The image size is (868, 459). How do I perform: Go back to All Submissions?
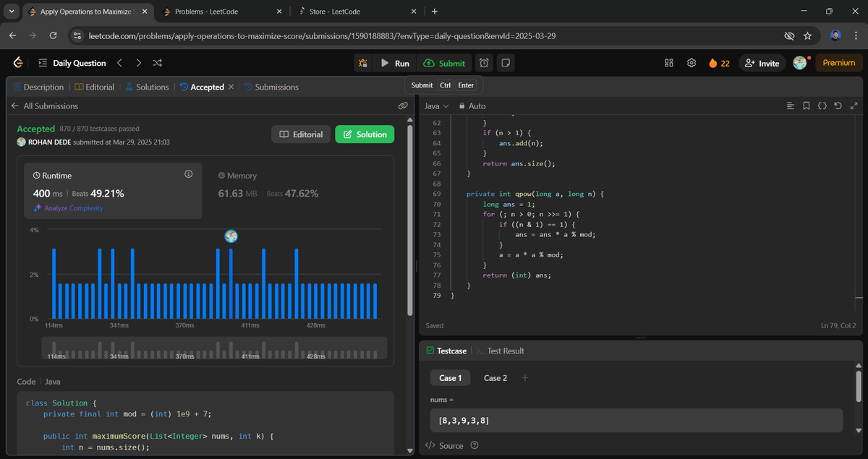(x=45, y=106)
